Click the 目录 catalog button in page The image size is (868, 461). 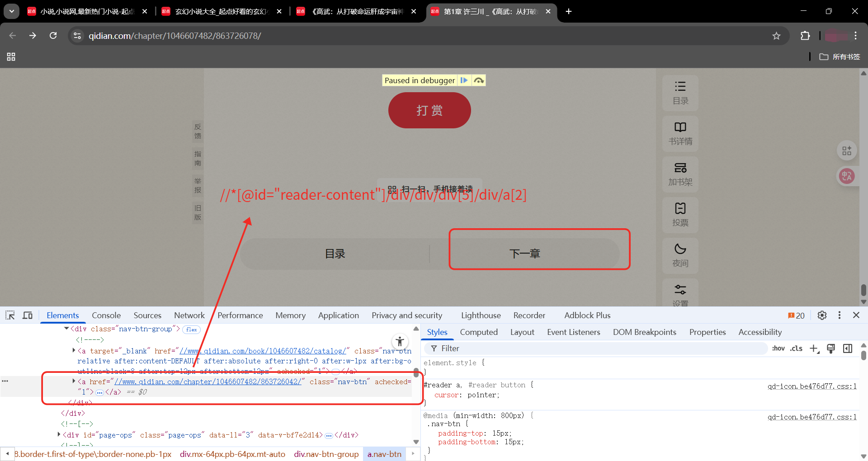click(335, 254)
